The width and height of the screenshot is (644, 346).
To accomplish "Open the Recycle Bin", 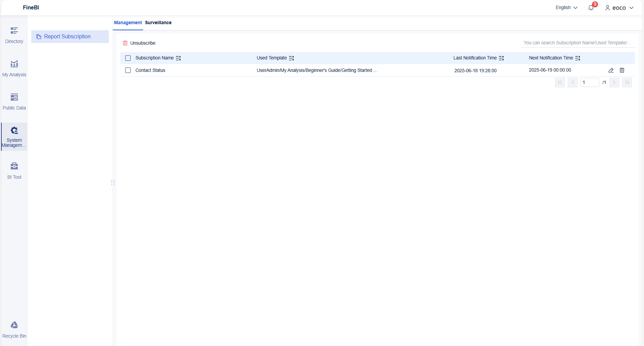I will tap(14, 330).
